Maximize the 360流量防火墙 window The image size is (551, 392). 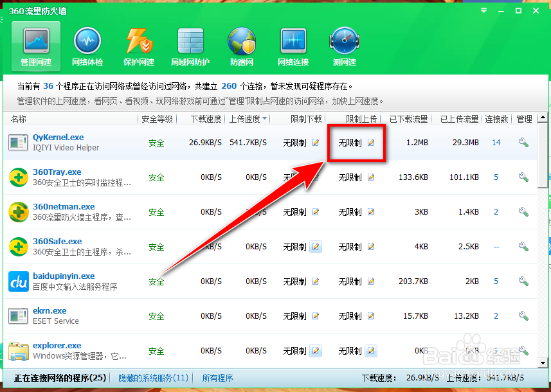click(518, 11)
